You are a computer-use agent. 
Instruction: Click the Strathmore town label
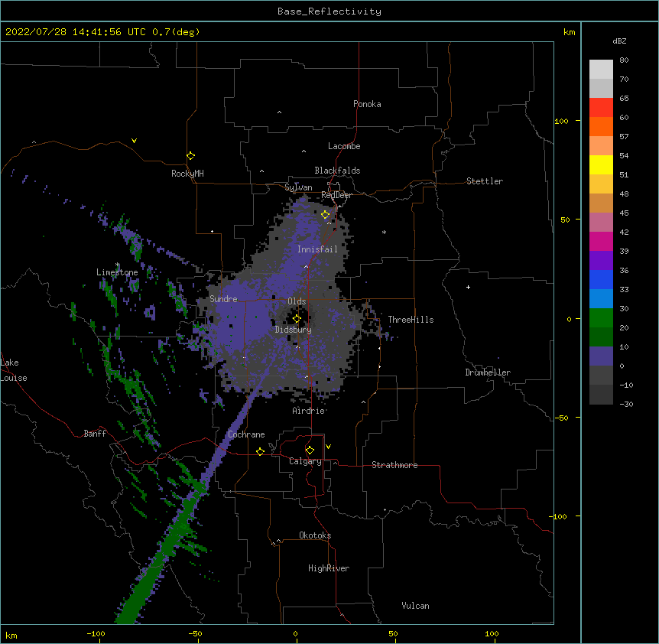(x=394, y=465)
